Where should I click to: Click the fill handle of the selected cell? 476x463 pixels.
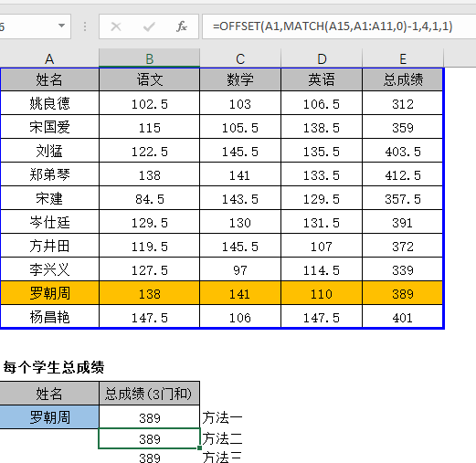199,448
